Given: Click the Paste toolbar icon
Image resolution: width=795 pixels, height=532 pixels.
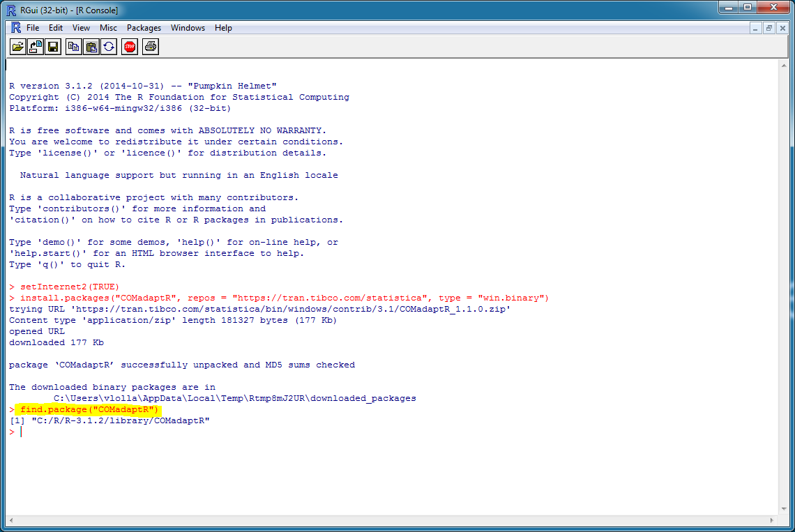Looking at the screenshot, I should tap(91, 47).
